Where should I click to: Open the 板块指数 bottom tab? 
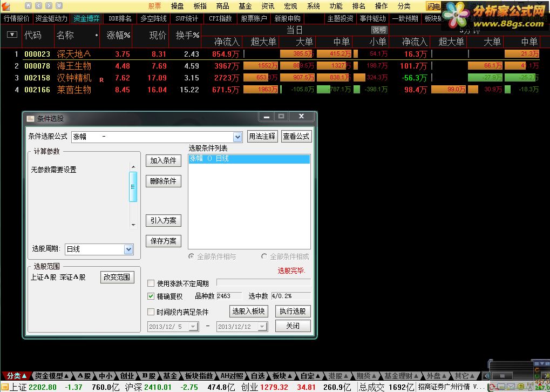pyautogui.click(x=199, y=376)
